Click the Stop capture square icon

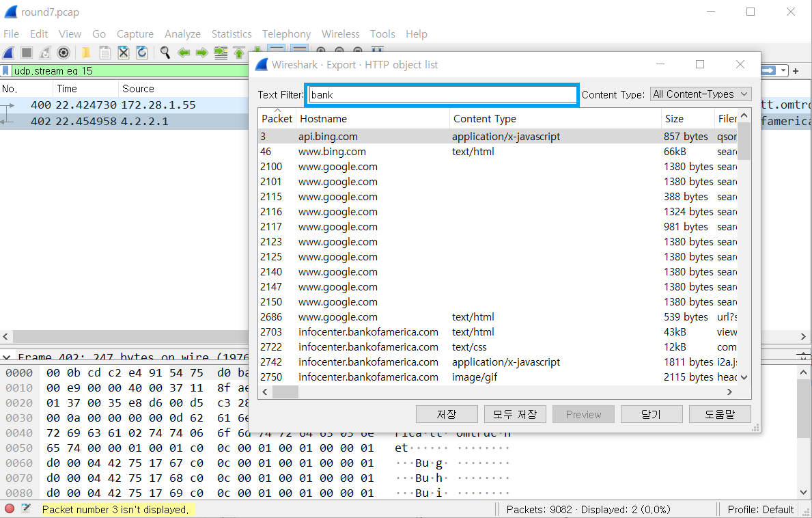click(27, 53)
